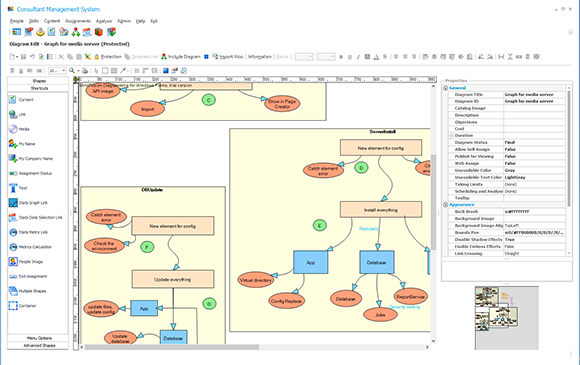Click the red book icon in main toolbar
Screen dimensions: 580x365
pyautogui.click(x=99, y=32)
